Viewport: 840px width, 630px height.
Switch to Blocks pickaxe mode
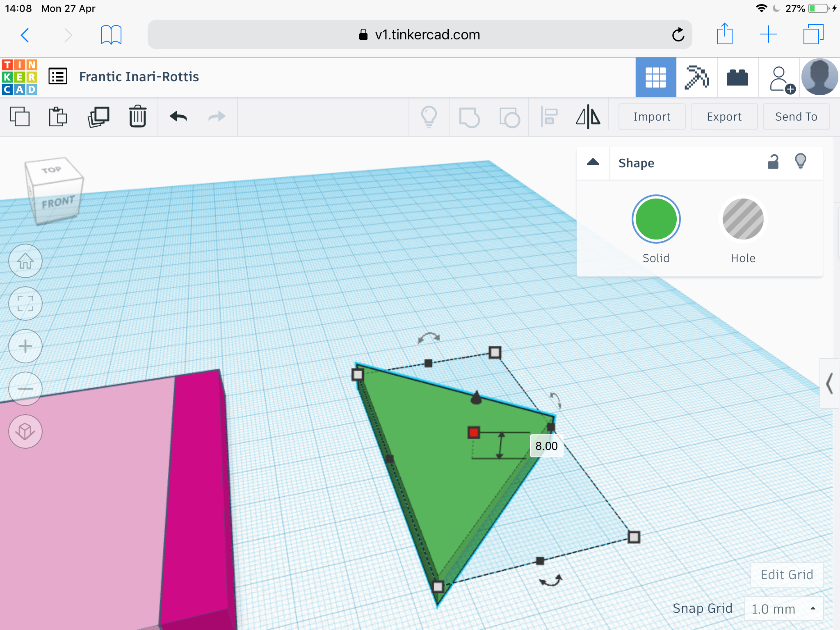[696, 77]
